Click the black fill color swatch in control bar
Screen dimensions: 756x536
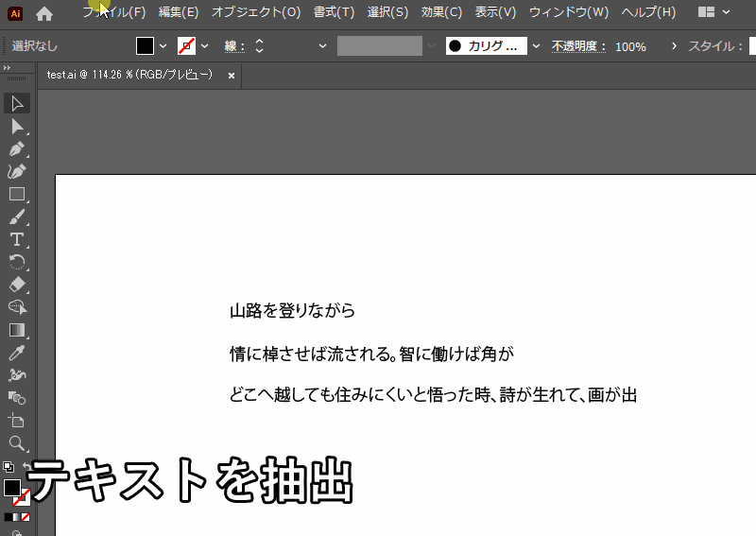[145, 46]
